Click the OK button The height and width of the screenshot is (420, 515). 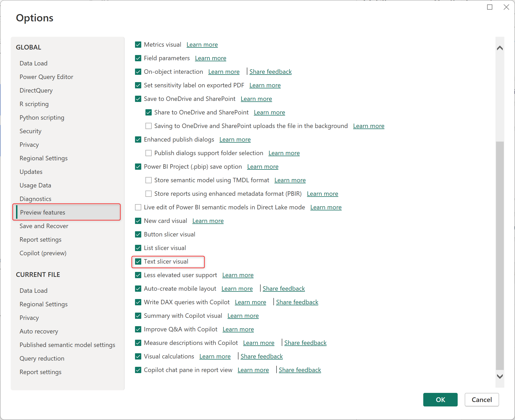tap(440, 400)
